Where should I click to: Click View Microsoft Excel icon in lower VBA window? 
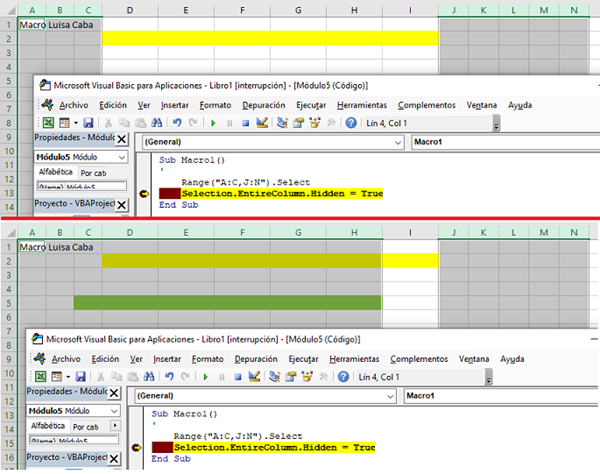[x=41, y=376]
